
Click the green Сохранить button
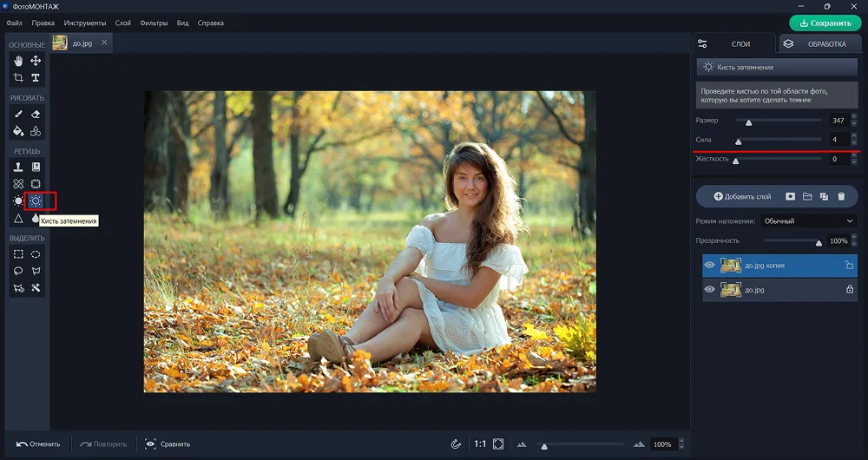[825, 23]
